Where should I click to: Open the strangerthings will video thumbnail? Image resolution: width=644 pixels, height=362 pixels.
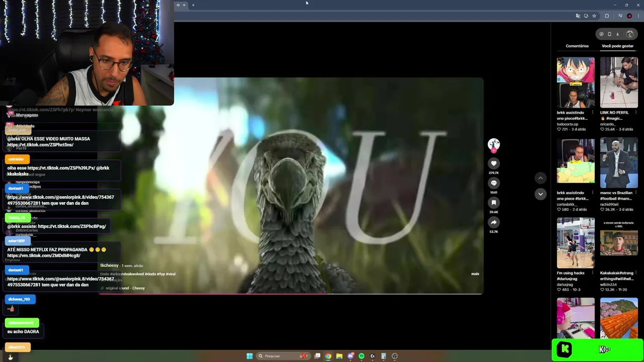(x=619, y=243)
